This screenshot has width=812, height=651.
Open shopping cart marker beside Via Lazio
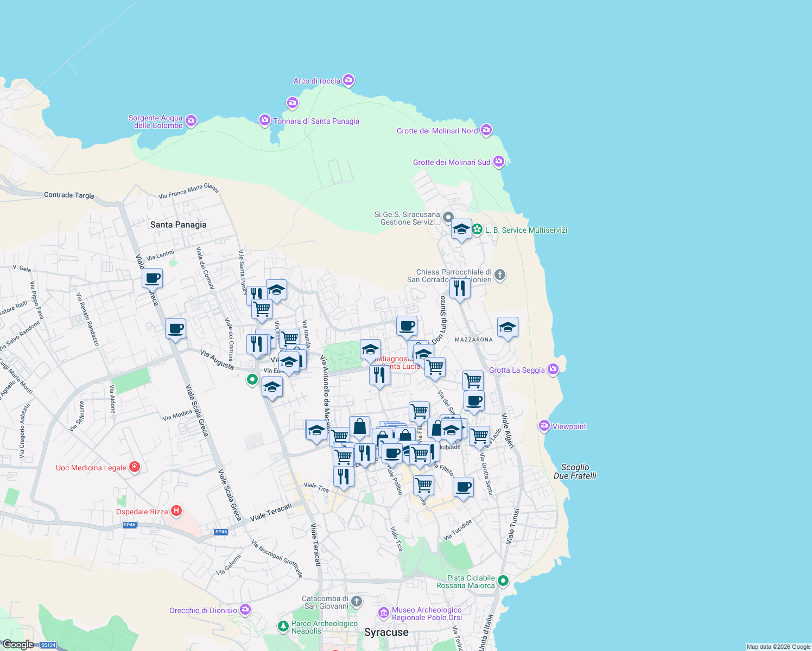[479, 437]
